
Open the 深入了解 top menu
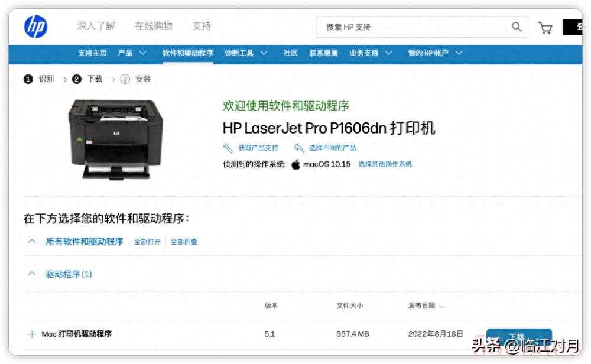pyautogui.click(x=96, y=26)
